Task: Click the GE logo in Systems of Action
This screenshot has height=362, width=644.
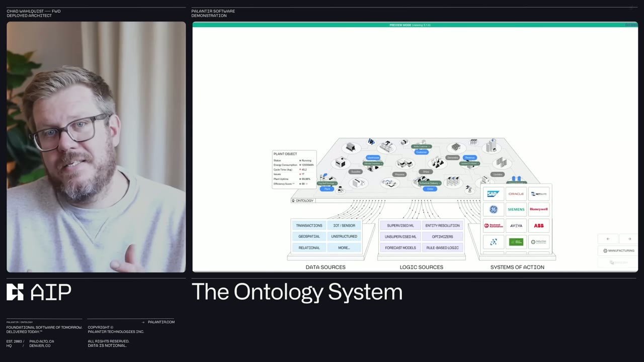Action: (493, 209)
